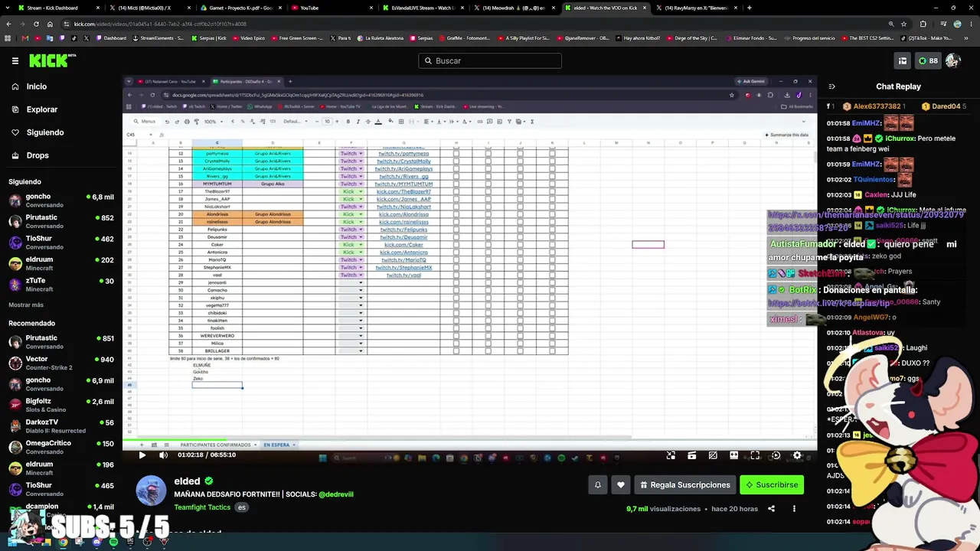Open the playback speed control
Image resolution: width=980 pixels, height=551 pixels.
click(x=776, y=455)
